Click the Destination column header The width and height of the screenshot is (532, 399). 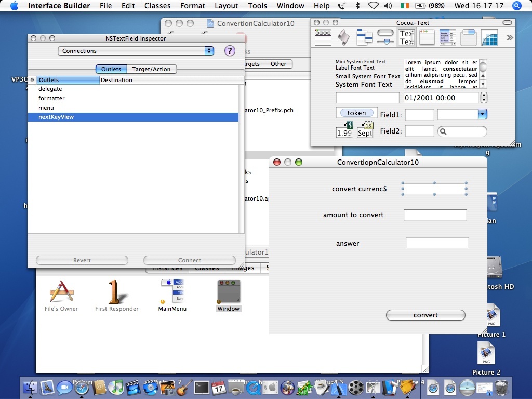(169, 80)
